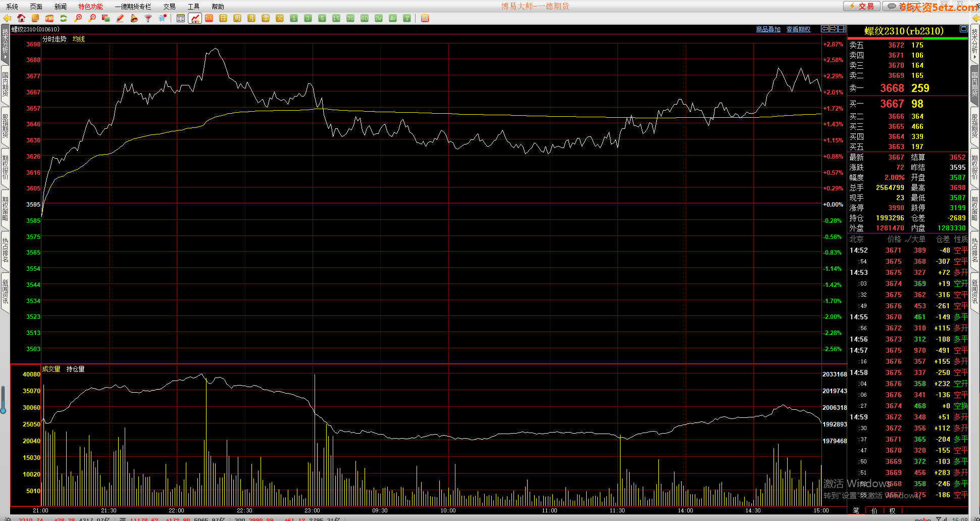Image resolution: width=980 pixels, height=521 pixels.
Task: Click buy-one price 3667
Action: 892,104
